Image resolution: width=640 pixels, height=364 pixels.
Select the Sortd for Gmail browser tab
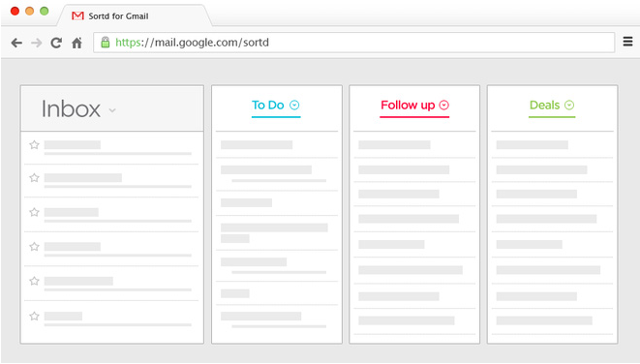pyautogui.click(x=135, y=15)
